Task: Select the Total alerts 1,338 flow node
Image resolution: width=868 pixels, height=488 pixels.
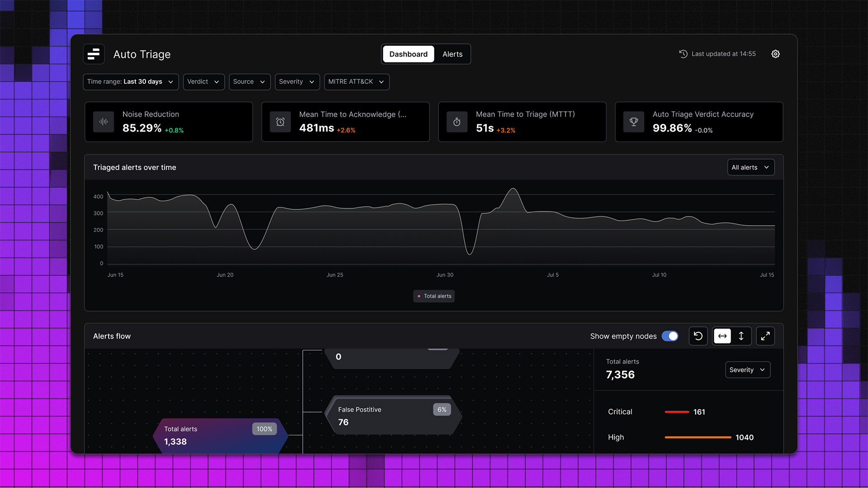Action: 221,436
